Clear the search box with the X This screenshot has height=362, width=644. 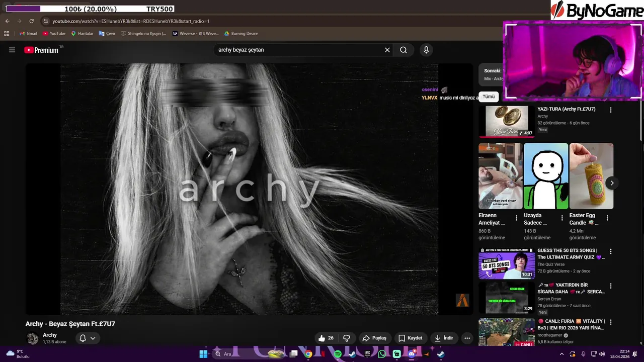click(x=387, y=50)
